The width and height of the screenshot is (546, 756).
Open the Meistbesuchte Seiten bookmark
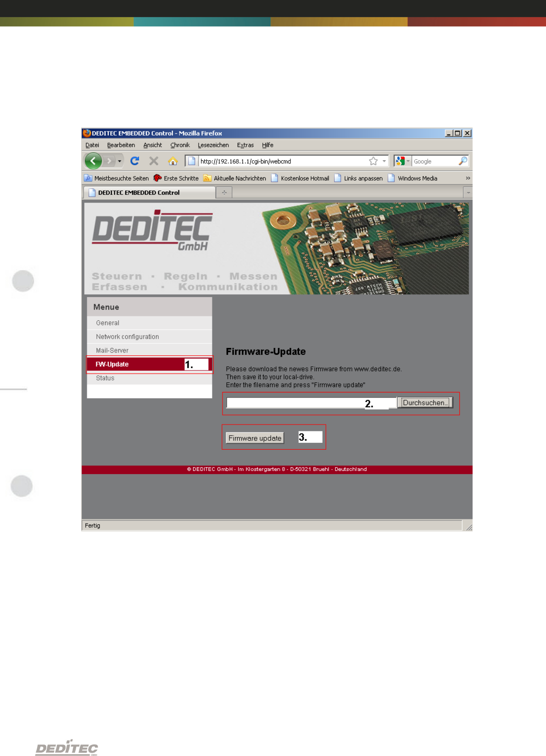[x=117, y=178]
